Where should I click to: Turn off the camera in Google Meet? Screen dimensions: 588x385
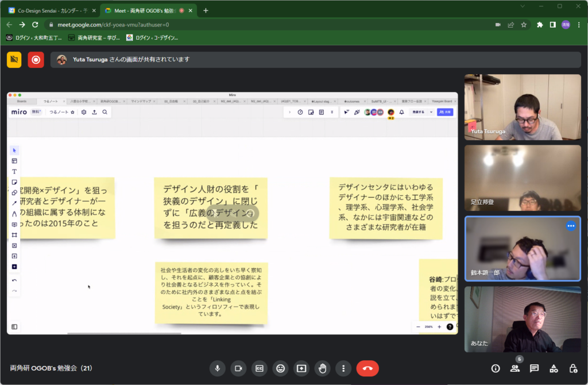coord(239,368)
